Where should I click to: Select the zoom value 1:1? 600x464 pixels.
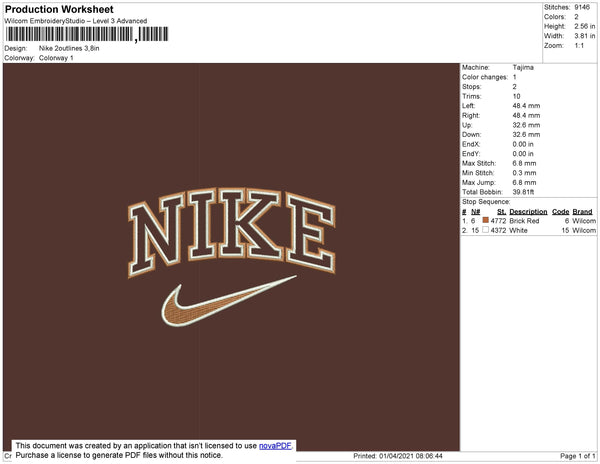point(579,46)
